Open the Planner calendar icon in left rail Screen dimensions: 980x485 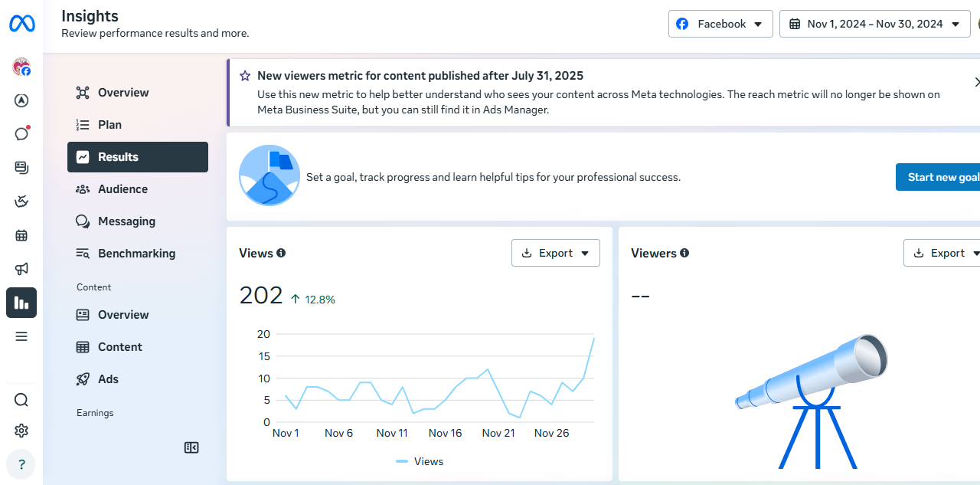(x=21, y=235)
